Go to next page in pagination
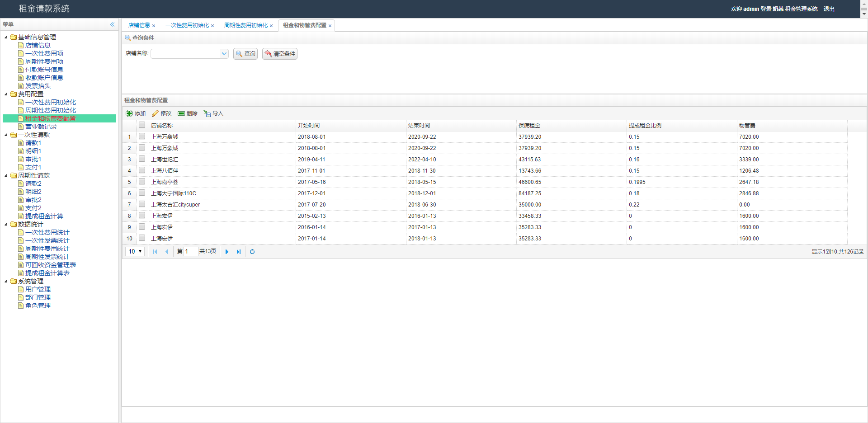This screenshot has height=423, width=868. point(227,252)
